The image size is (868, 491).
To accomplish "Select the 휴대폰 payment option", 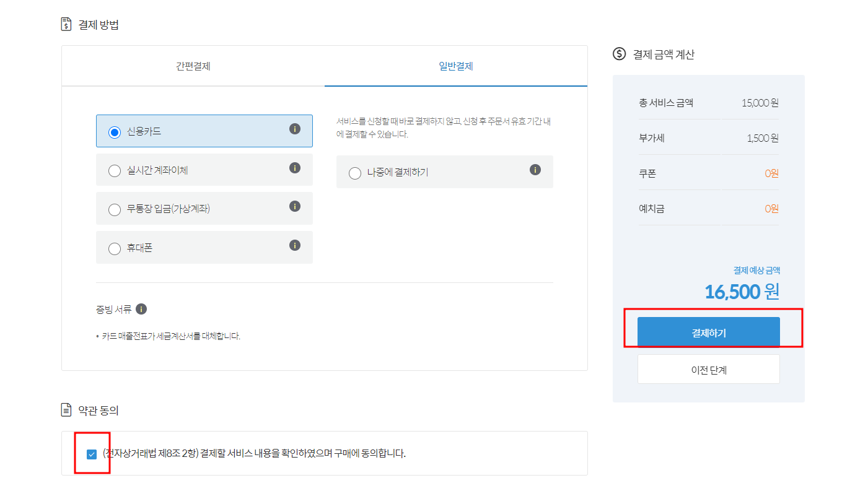I will coord(114,247).
